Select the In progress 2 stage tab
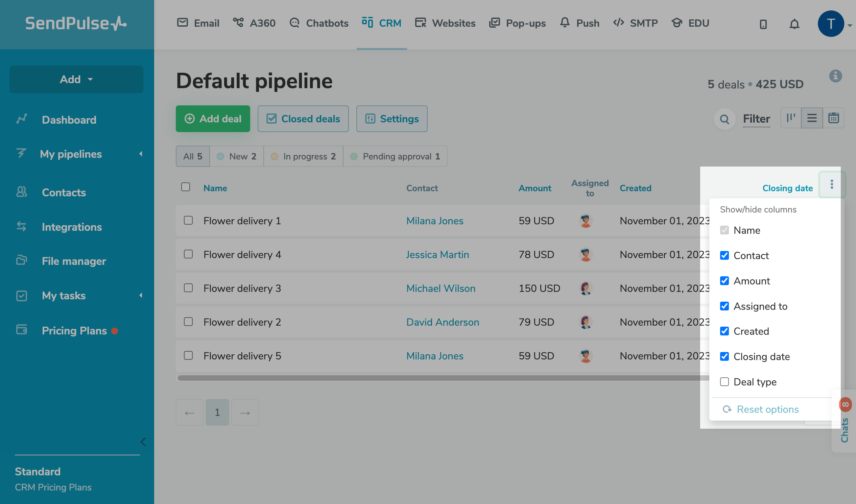856x504 pixels. [x=303, y=156]
